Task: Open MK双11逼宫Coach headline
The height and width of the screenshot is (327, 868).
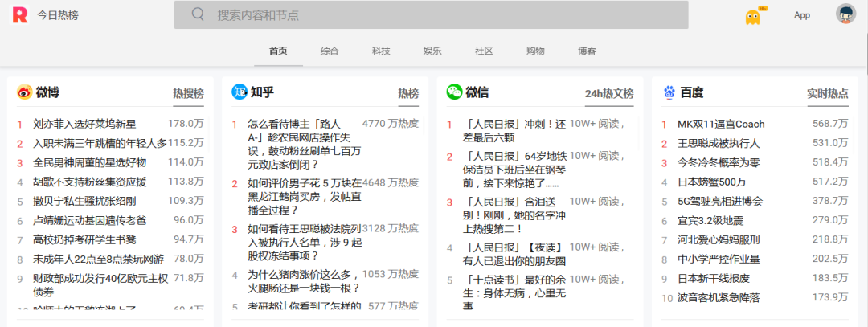Action: pyautogui.click(x=721, y=124)
